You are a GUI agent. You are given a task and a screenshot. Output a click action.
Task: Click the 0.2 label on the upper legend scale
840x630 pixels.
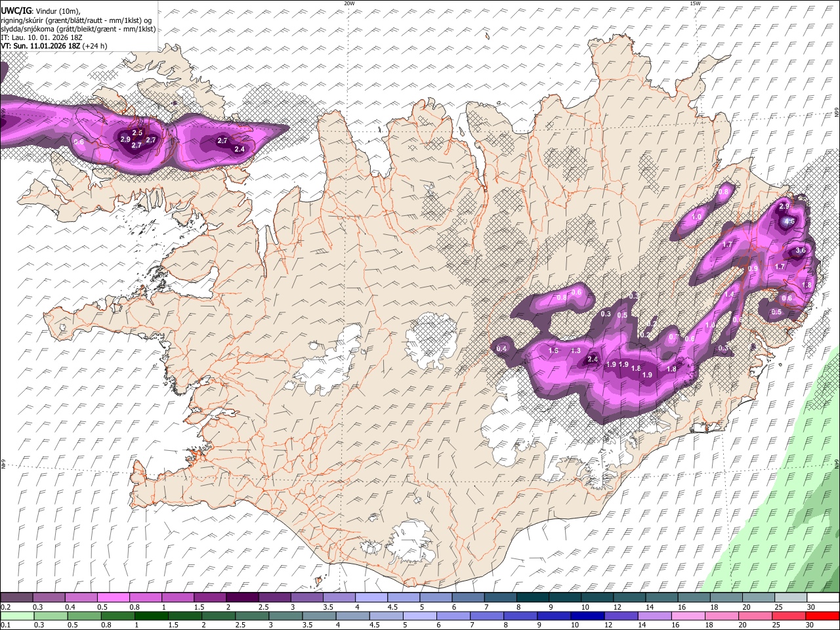5,607
